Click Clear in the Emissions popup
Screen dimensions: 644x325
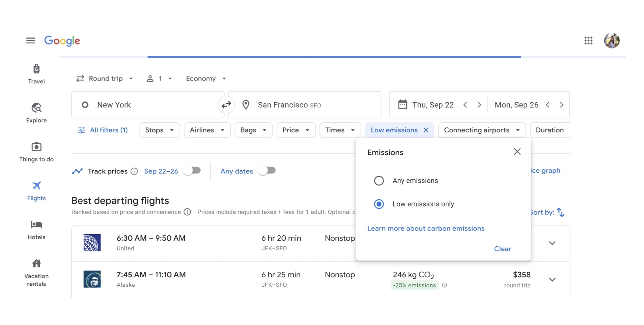[502, 249]
